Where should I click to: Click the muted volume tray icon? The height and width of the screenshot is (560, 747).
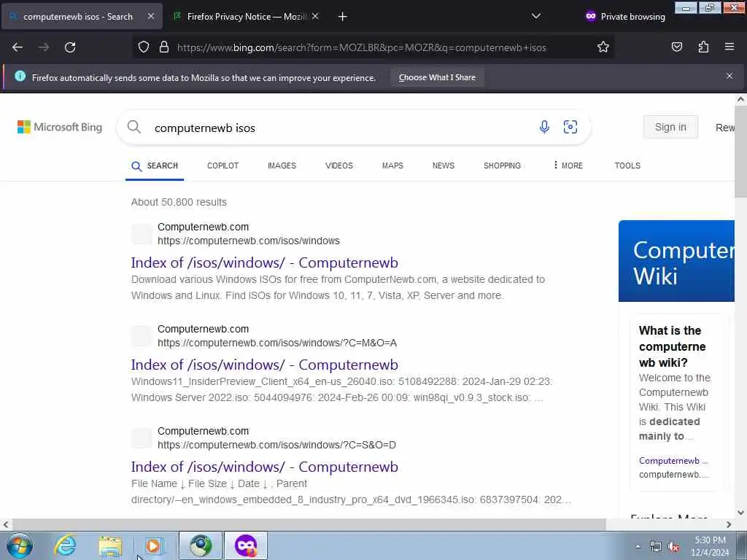click(673, 547)
